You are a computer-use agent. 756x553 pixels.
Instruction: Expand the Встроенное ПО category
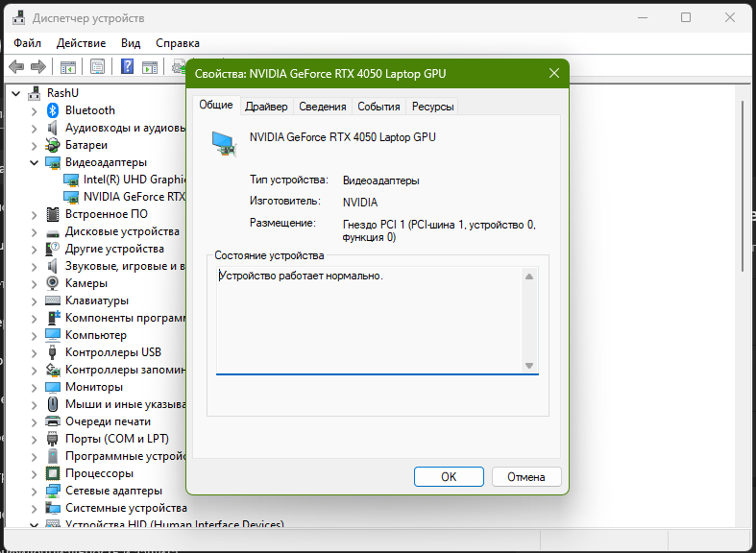34,215
